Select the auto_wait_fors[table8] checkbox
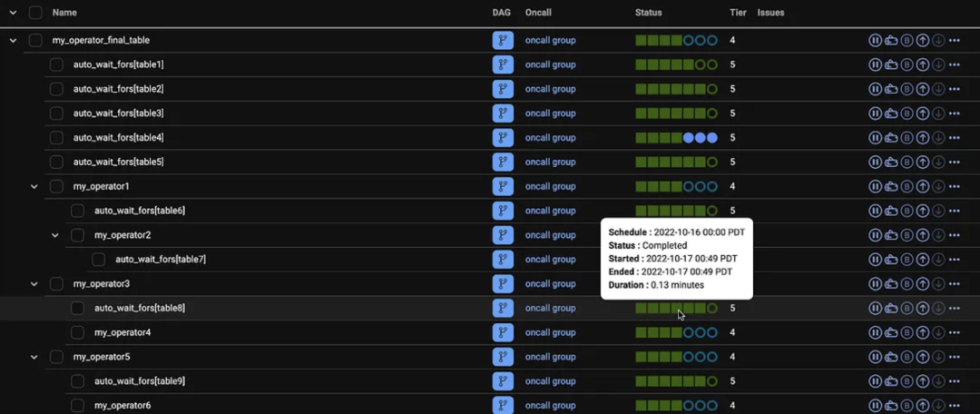 (x=77, y=309)
